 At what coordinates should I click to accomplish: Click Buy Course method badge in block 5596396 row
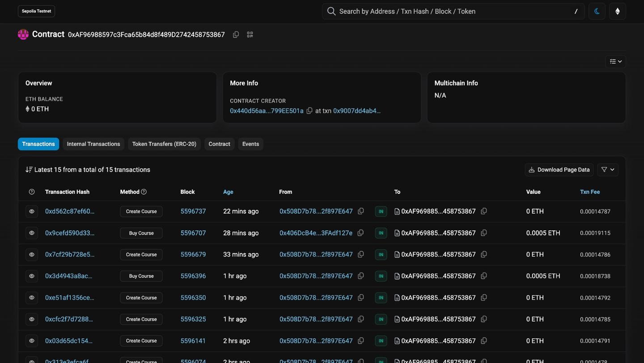click(x=141, y=276)
